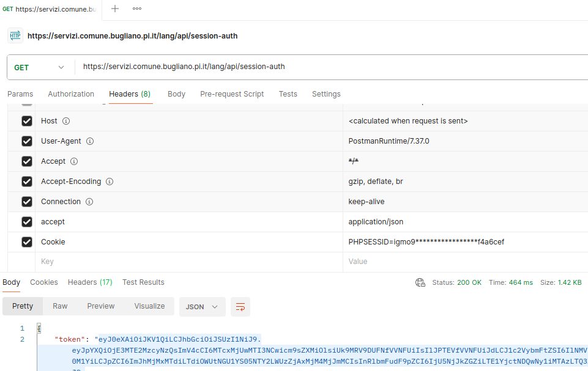Click the globe network icon near Status
The height and width of the screenshot is (371, 588).
pyautogui.click(x=420, y=282)
